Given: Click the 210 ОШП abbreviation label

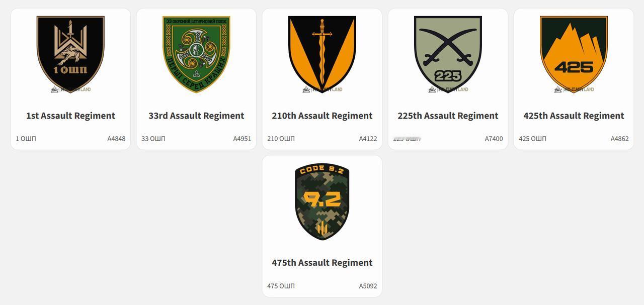Looking at the screenshot, I should [x=281, y=139].
